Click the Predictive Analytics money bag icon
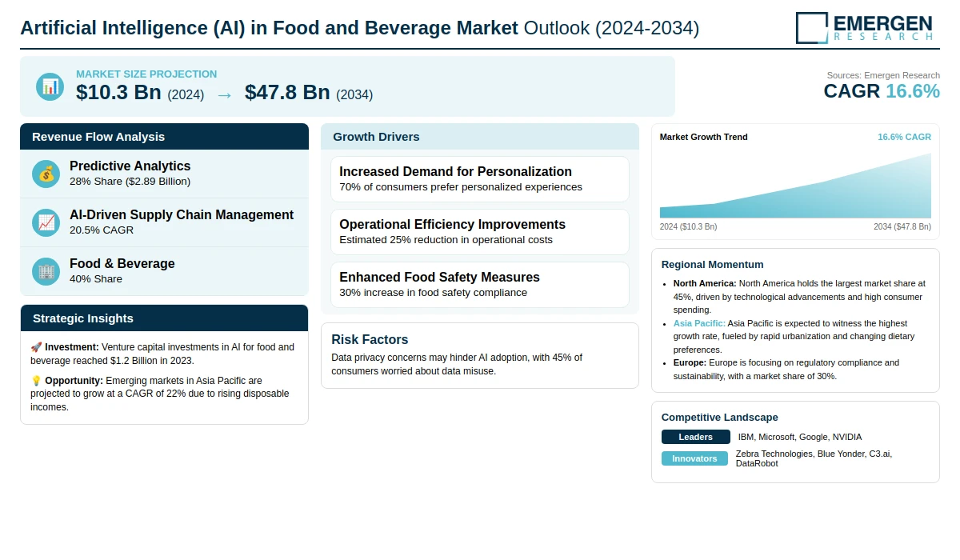 [46, 174]
